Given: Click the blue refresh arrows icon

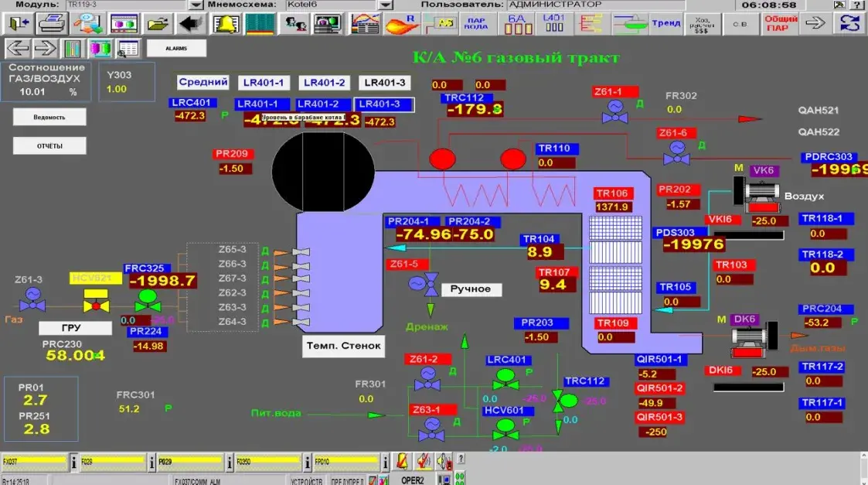Looking at the screenshot, I should coord(849,23).
